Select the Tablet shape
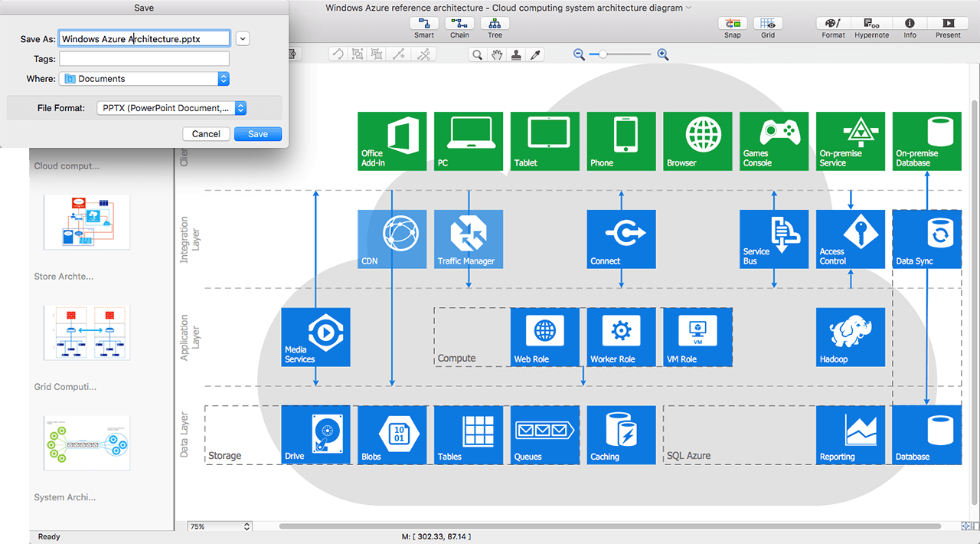This screenshot has height=544, width=980. [x=545, y=141]
